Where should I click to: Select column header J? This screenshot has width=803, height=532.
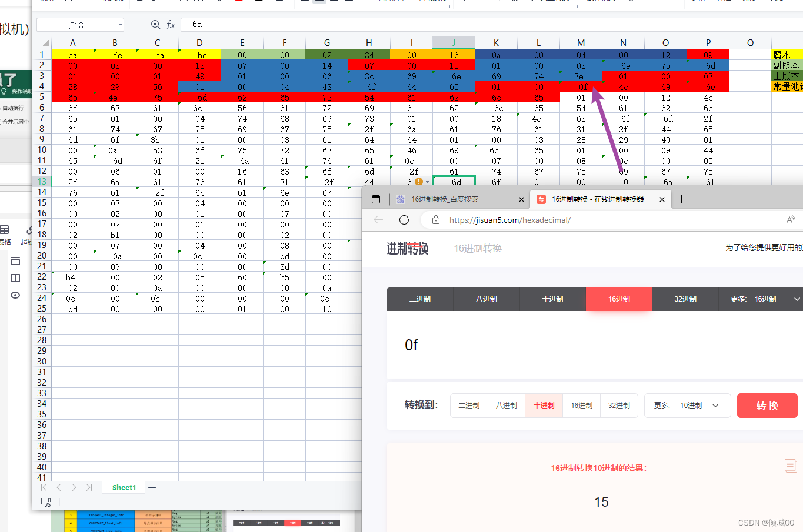[x=454, y=43]
